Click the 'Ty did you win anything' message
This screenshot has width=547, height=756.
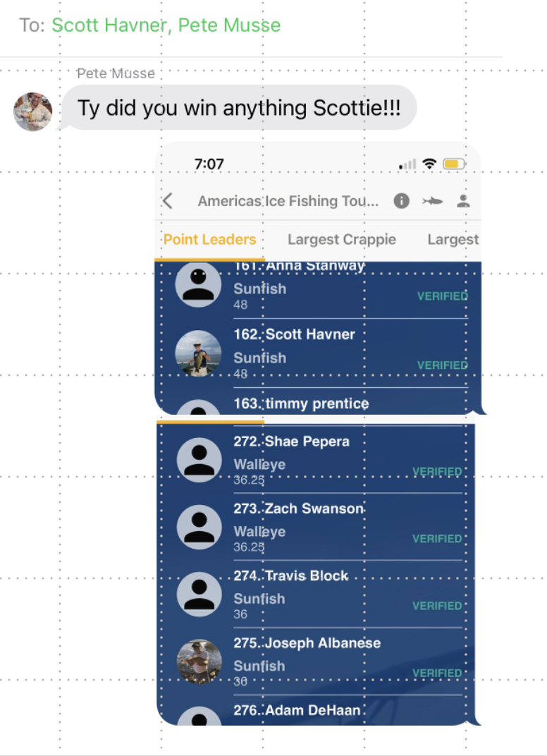(x=239, y=107)
